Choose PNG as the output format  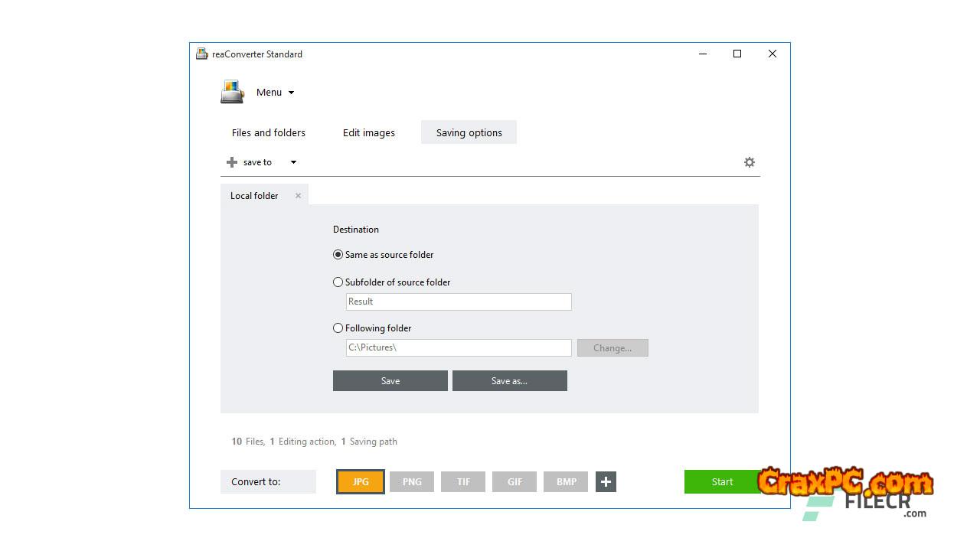point(412,481)
